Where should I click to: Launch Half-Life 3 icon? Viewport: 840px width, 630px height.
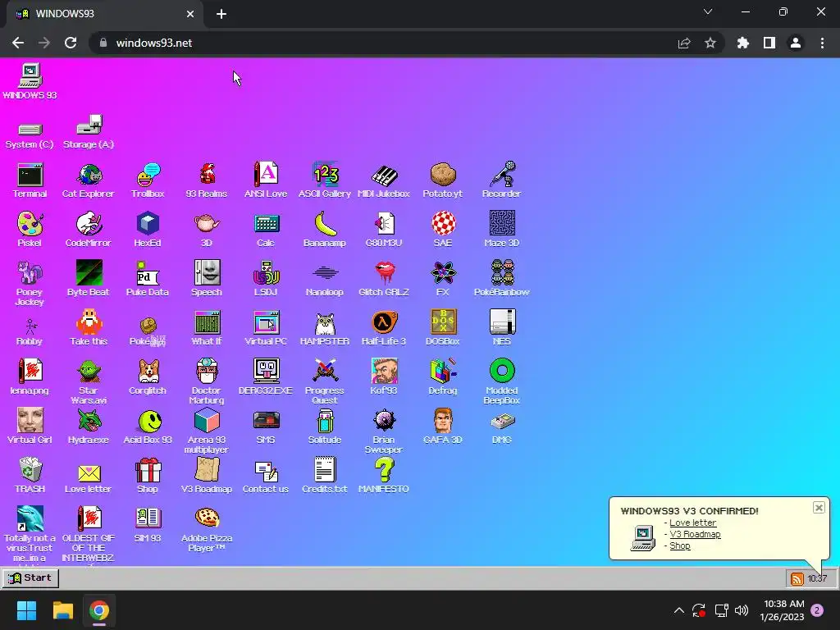[384, 328]
